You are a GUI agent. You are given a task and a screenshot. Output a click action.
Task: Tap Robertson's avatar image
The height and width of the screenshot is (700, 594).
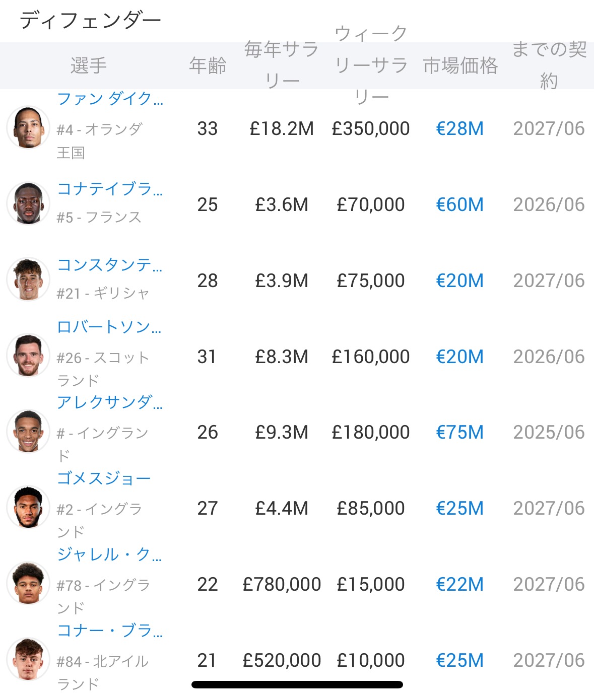pyautogui.click(x=28, y=356)
